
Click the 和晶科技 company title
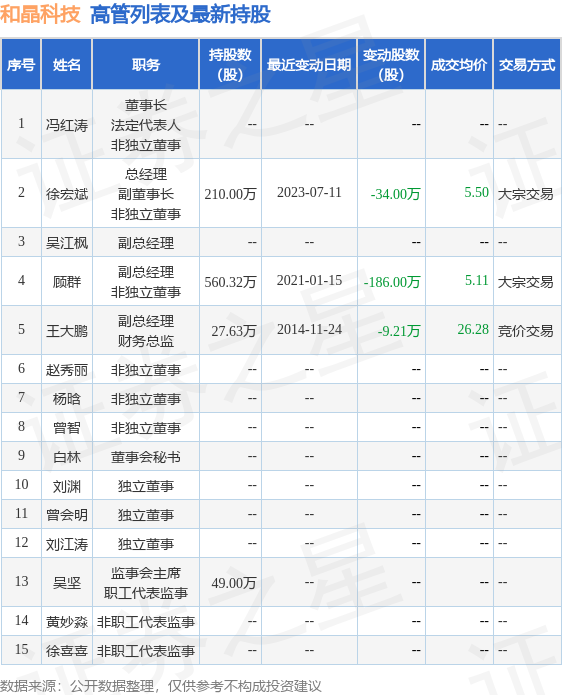point(40,14)
